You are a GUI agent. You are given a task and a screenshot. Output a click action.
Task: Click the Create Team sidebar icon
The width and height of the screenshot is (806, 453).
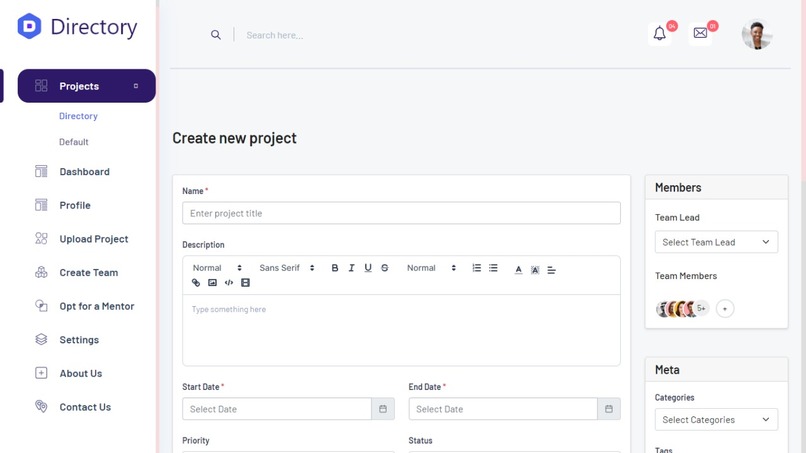pyautogui.click(x=41, y=272)
